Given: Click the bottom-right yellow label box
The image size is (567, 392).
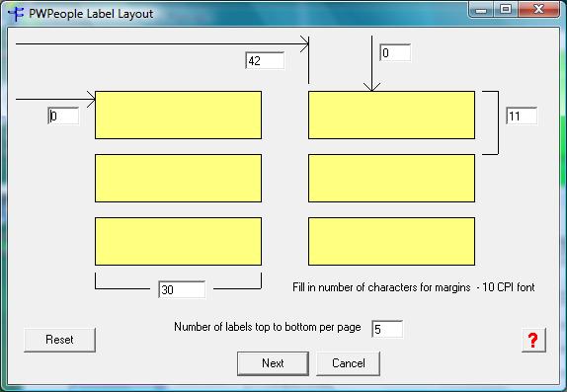Looking at the screenshot, I should click(x=391, y=242).
